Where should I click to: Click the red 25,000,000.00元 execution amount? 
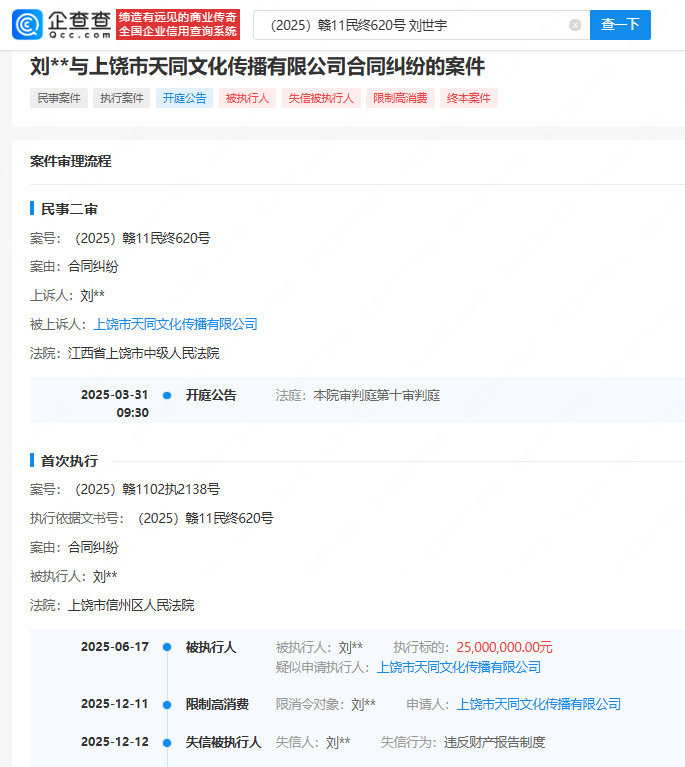(x=504, y=648)
